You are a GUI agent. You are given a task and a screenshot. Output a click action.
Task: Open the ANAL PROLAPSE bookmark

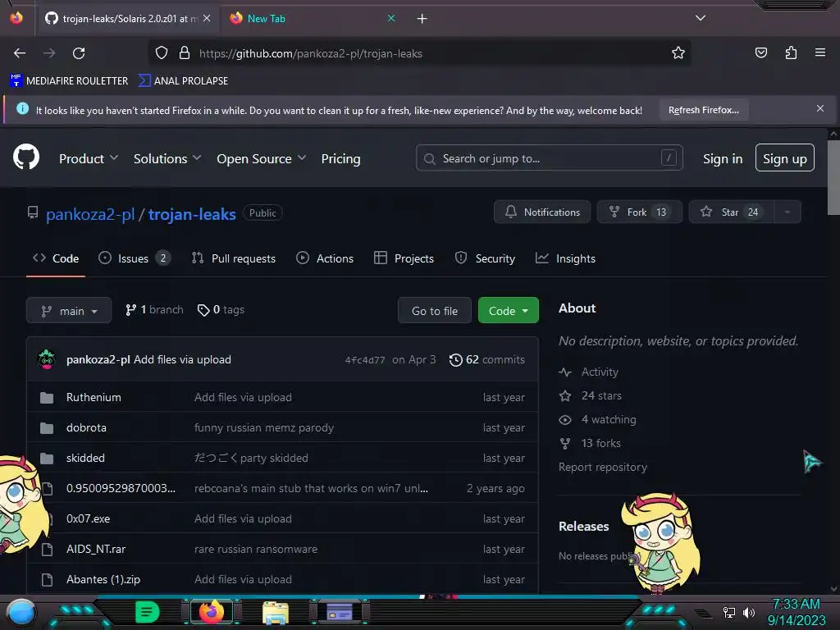point(183,81)
